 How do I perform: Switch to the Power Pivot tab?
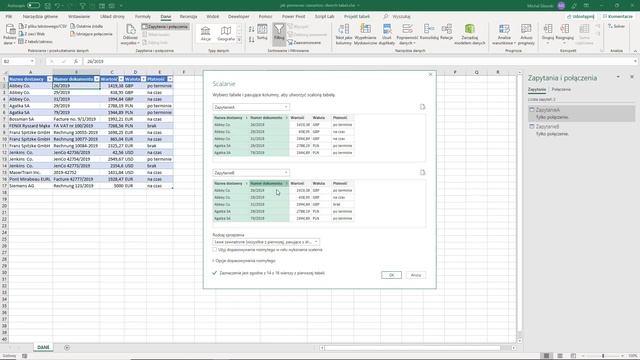pos(293,16)
